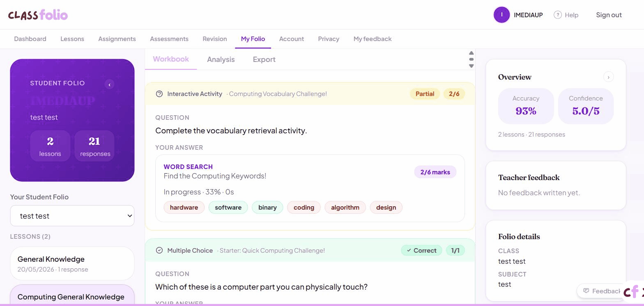
Task: Click the middle scroll handle dot
Action: coord(471,59)
